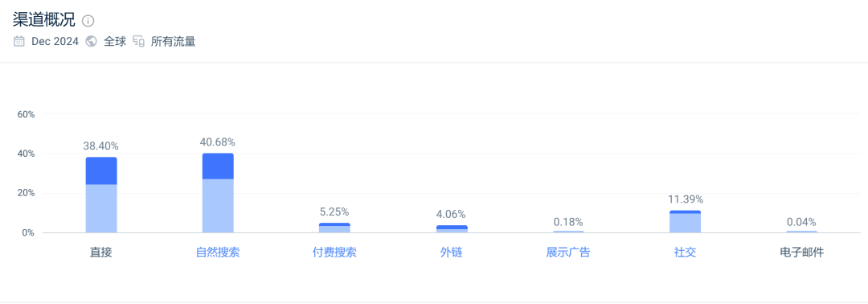Click the info icon beside 渠道概况

(88, 21)
